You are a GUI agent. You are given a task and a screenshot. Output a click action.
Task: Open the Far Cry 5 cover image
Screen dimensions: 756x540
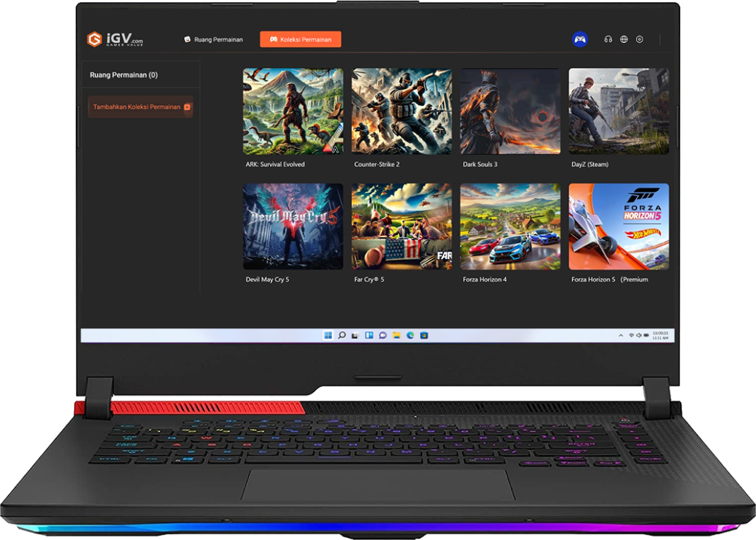(402, 226)
